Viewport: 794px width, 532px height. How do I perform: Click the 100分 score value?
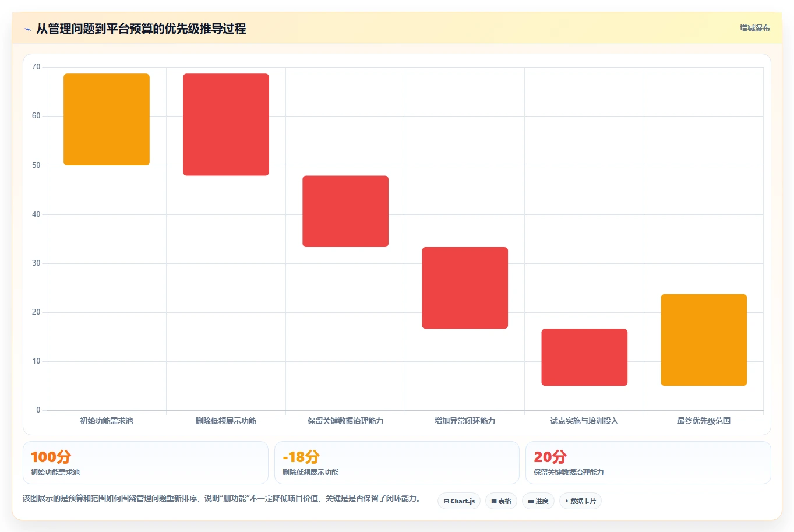coord(51,457)
